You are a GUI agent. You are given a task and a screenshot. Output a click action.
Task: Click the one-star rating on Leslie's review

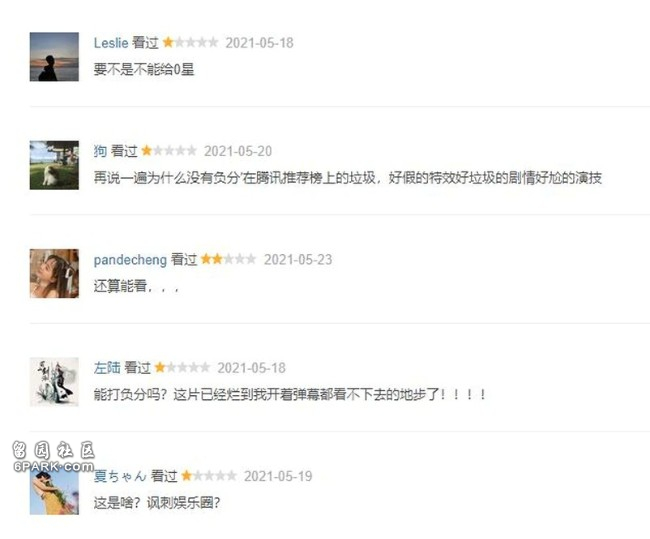pos(190,42)
